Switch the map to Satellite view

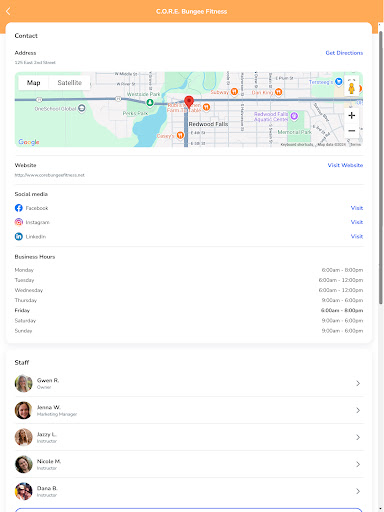[69, 83]
